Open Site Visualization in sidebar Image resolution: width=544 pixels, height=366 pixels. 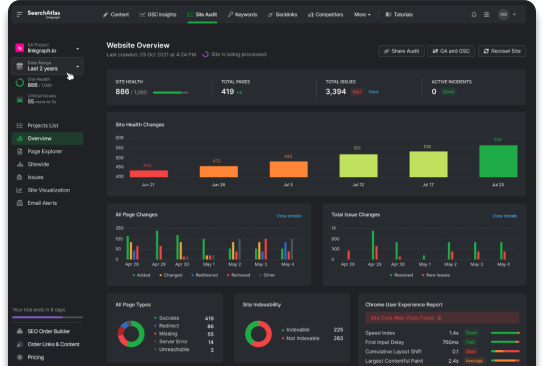[48, 190]
